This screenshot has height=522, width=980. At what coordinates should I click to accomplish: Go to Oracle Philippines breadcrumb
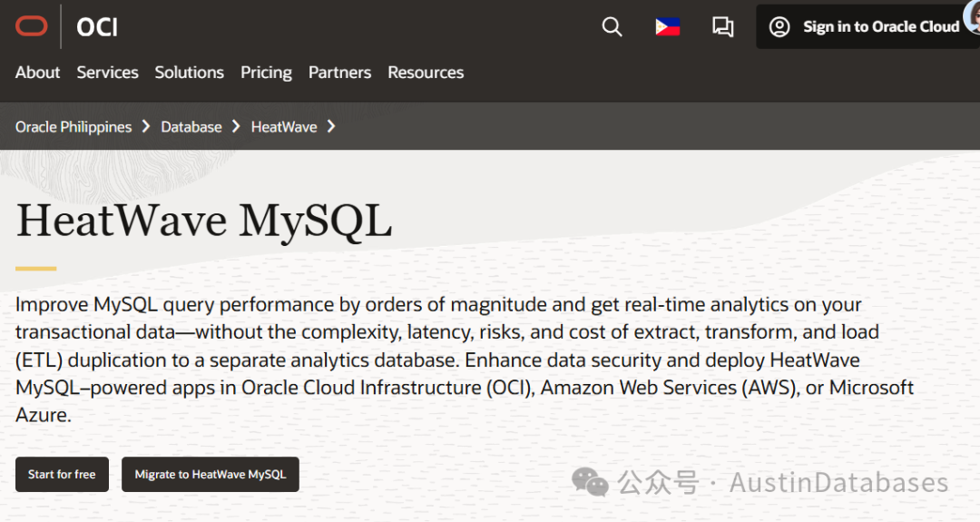click(x=73, y=127)
